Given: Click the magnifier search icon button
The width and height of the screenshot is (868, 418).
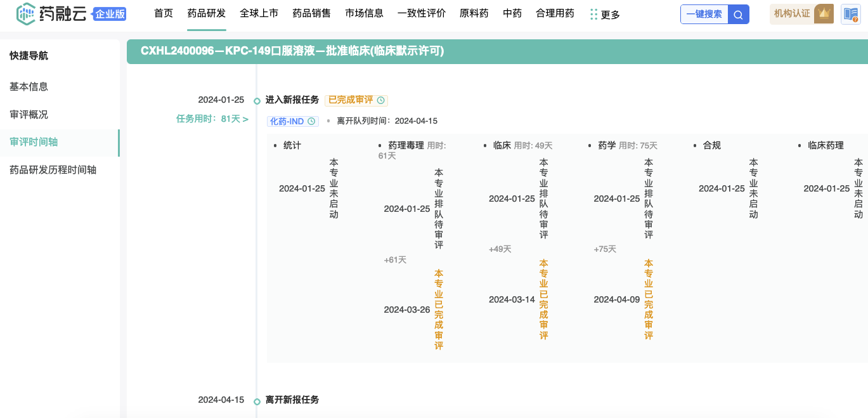Looking at the screenshot, I should tap(738, 14).
